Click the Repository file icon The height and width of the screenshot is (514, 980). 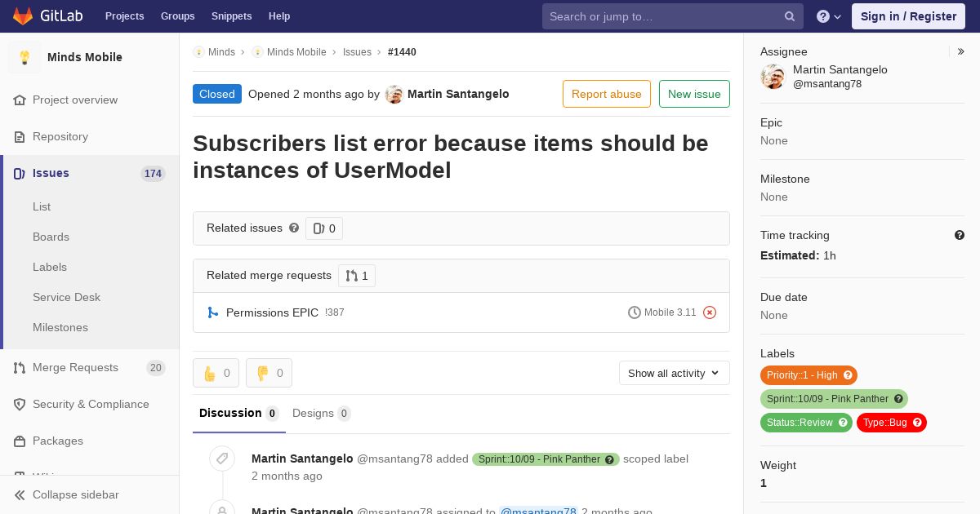(x=20, y=137)
